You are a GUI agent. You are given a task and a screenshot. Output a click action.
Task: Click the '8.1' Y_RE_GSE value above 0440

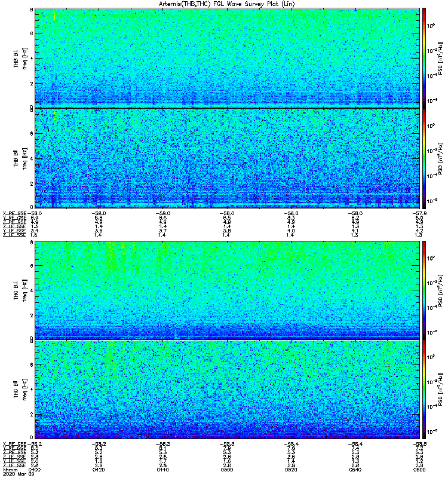(162, 449)
